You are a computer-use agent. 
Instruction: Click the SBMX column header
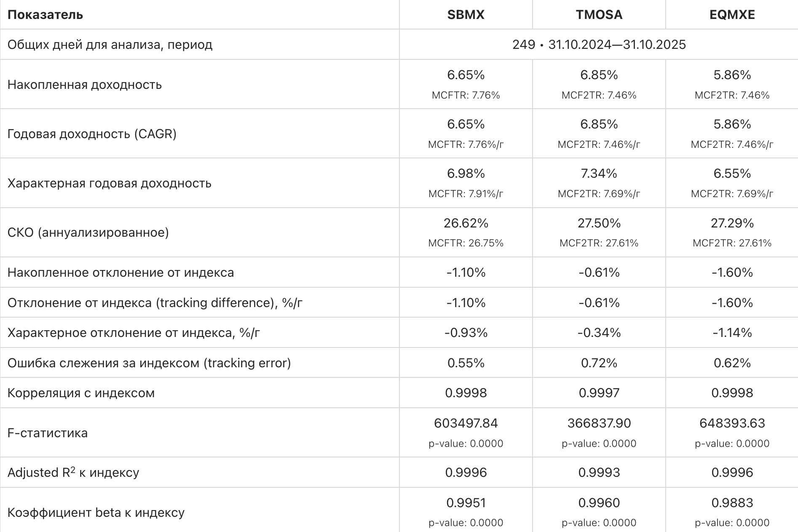[x=466, y=15]
